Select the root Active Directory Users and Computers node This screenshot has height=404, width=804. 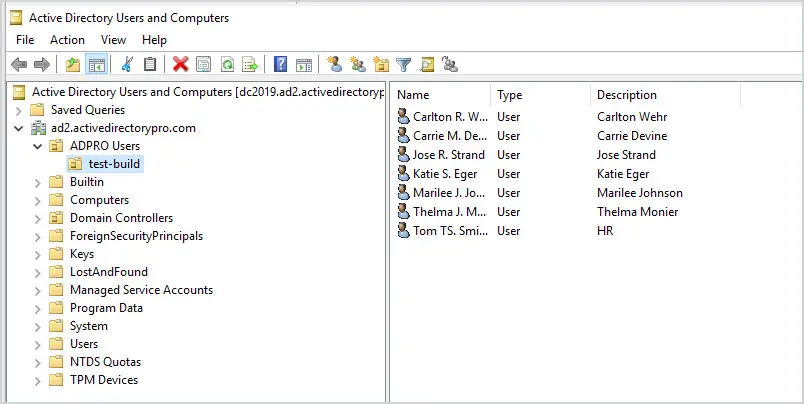tap(207, 92)
